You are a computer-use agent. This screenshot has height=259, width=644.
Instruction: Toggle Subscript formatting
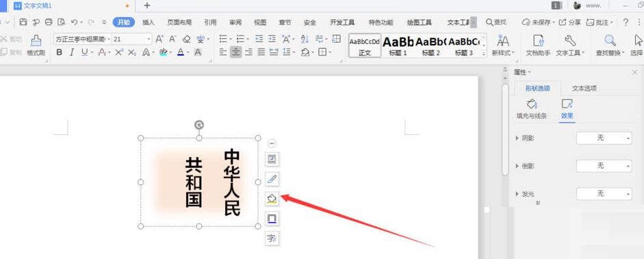coord(132,52)
